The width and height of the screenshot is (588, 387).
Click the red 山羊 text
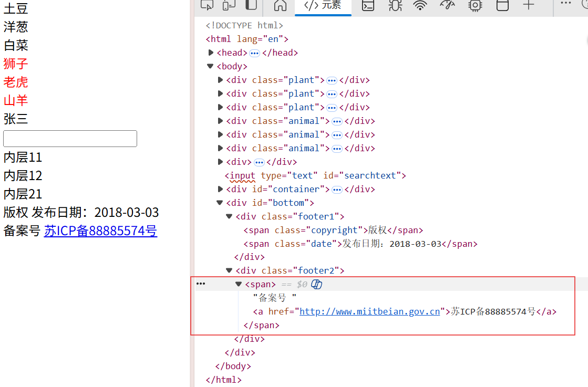16,100
